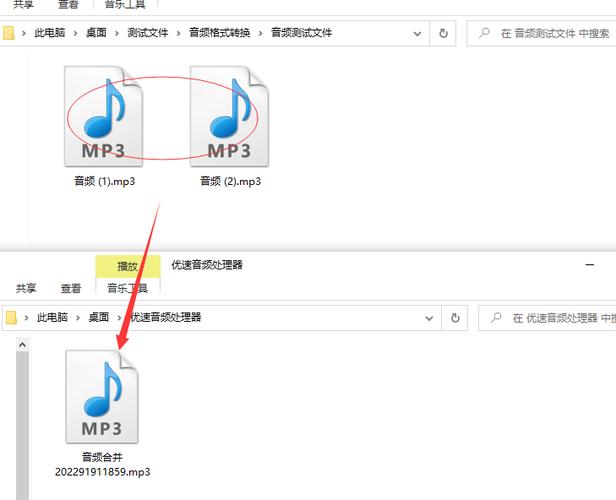Viewport: 616px width, 500px height.
Task: Go to 桌面 in the lower address bar
Action: 99,317
